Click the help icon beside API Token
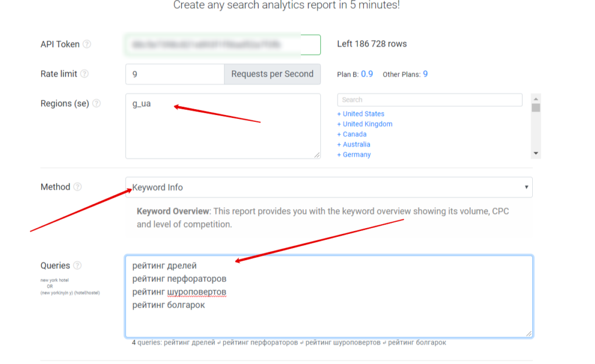Screen dimensions: 595x364 point(87,44)
